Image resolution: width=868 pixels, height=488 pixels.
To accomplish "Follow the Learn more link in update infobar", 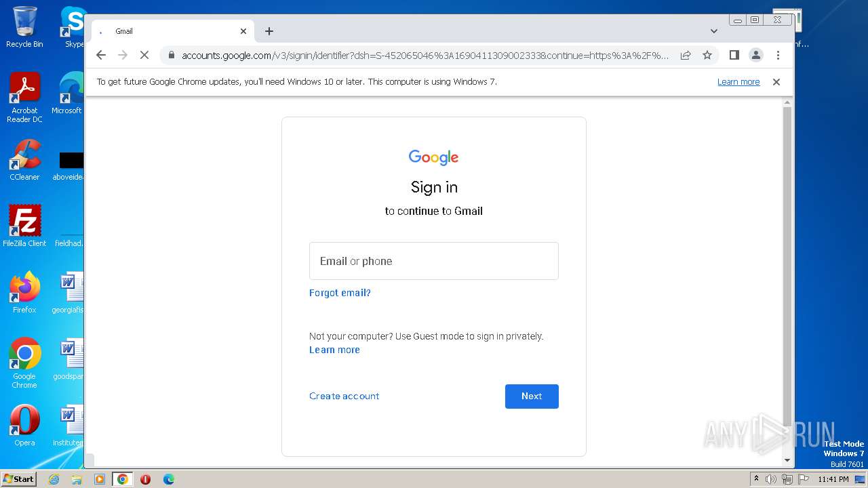I will [x=738, y=82].
